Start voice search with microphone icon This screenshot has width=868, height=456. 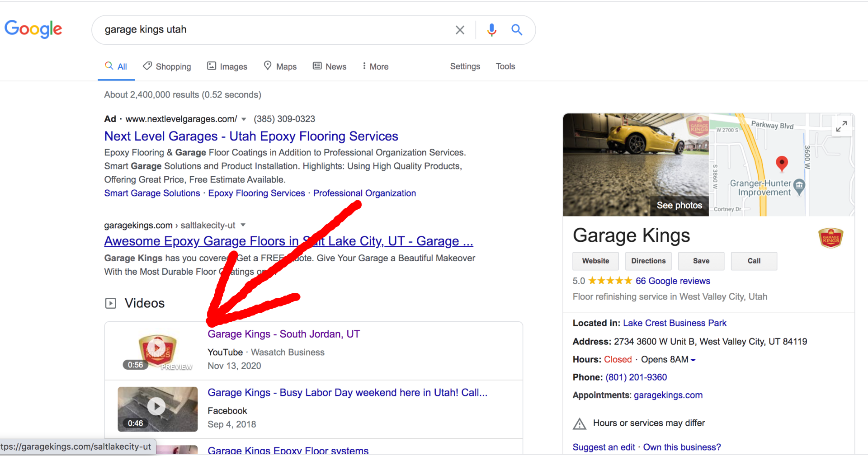coord(492,30)
